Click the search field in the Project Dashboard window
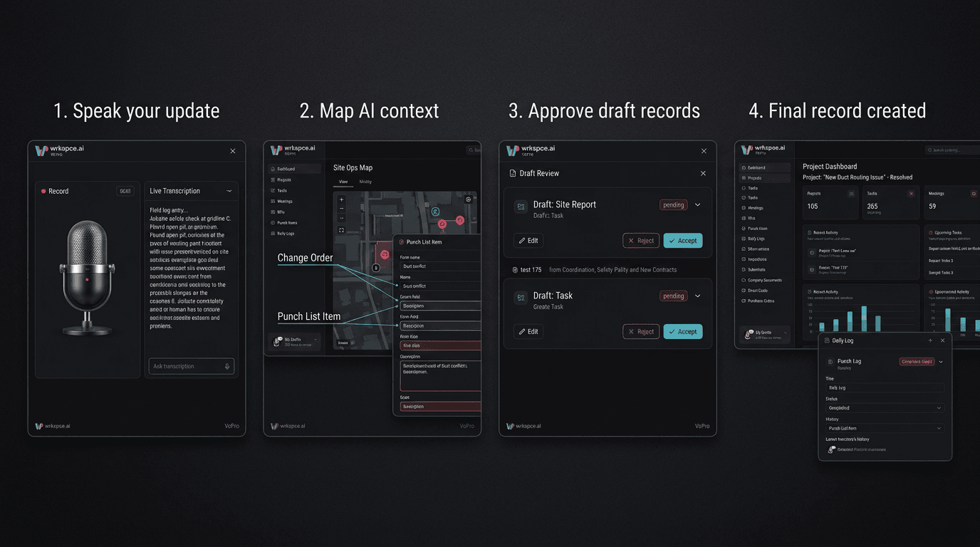Viewport: 980px width, 547px height. click(x=952, y=150)
